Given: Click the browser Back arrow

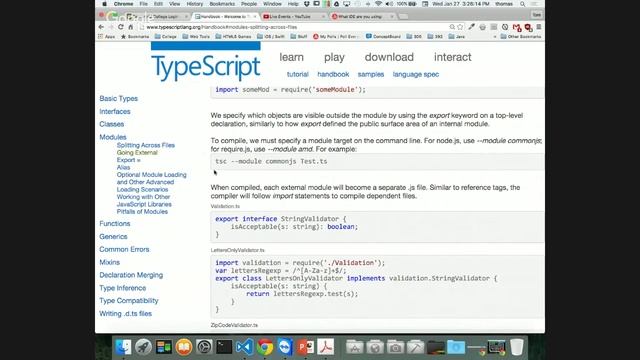Looking at the screenshot, I should [x=101, y=27].
